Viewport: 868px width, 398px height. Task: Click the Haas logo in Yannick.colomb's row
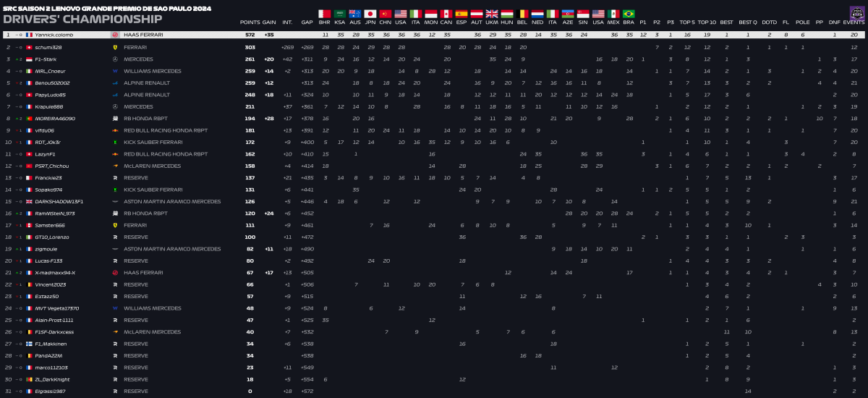[x=116, y=35]
